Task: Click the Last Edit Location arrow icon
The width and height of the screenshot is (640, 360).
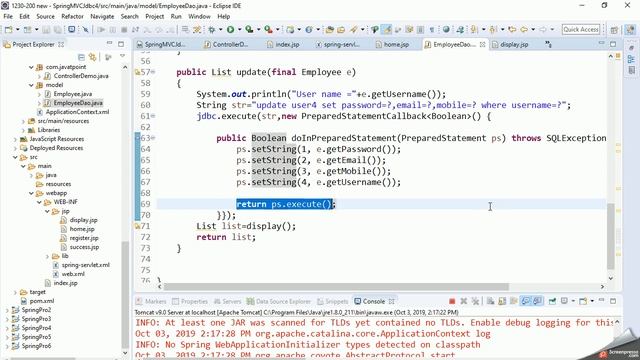Action: pos(512,29)
